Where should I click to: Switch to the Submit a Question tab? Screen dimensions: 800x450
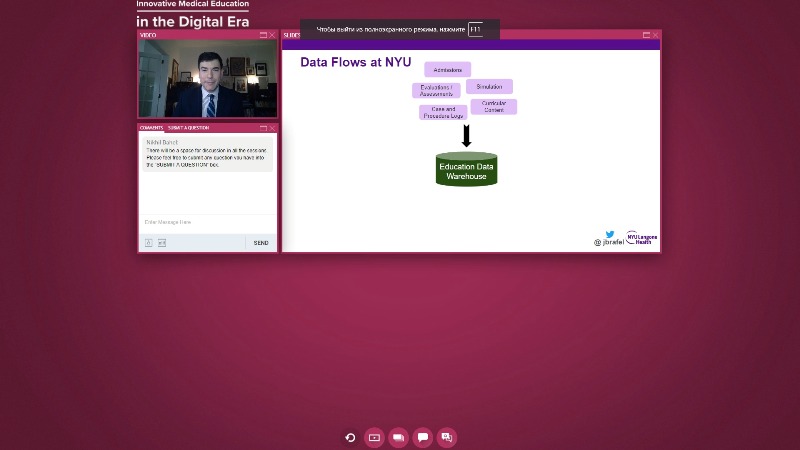coord(188,128)
